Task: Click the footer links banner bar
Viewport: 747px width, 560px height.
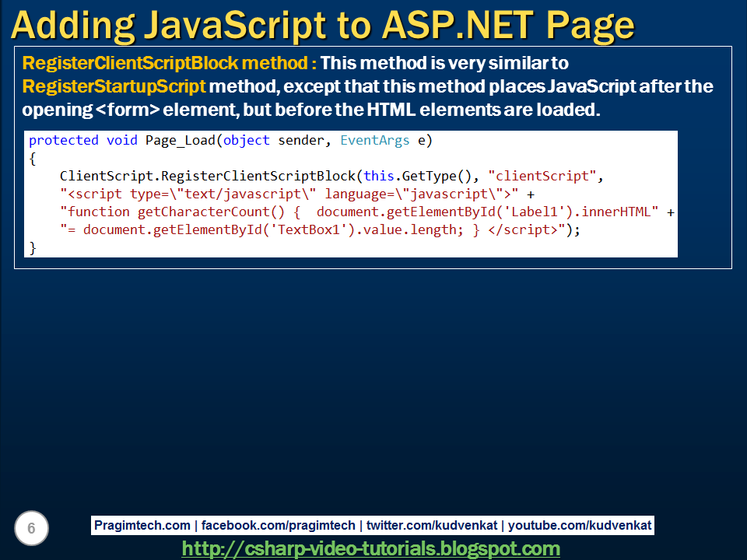Action: tap(373, 525)
